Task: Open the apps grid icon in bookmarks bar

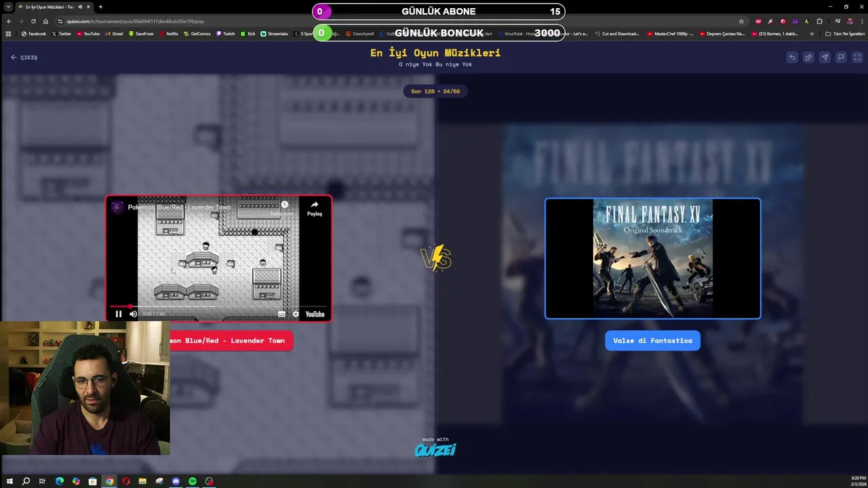Action: [x=8, y=34]
